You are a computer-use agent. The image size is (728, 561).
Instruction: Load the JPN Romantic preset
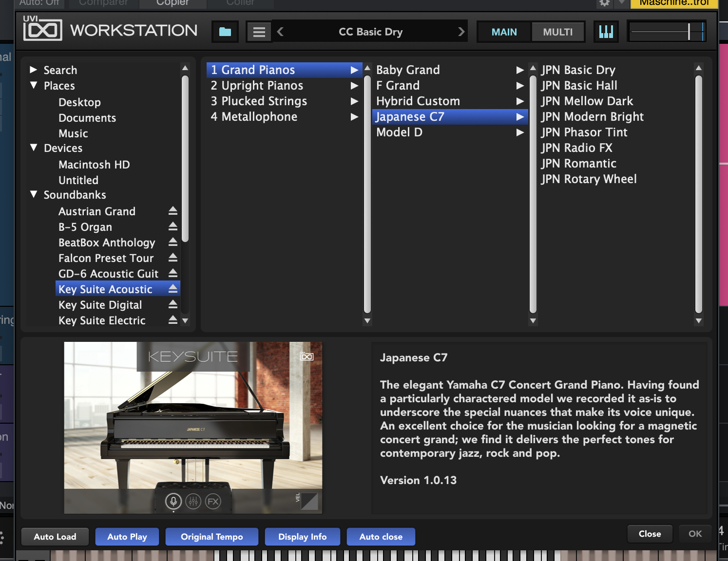(578, 164)
